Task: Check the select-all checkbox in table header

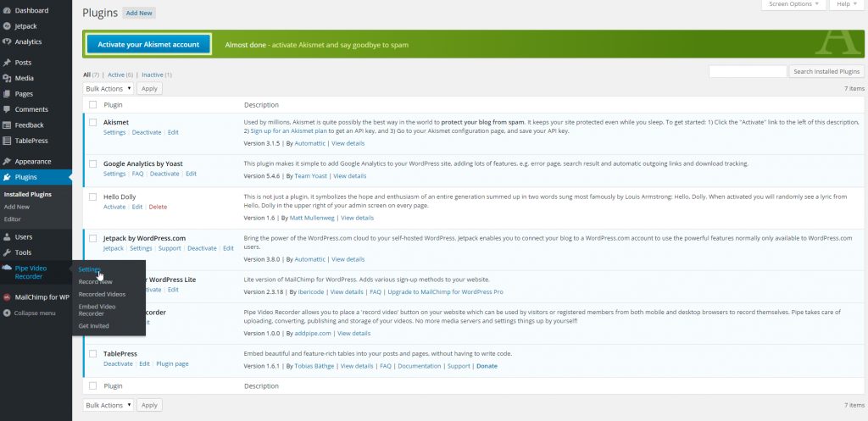Action: (92, 104)
